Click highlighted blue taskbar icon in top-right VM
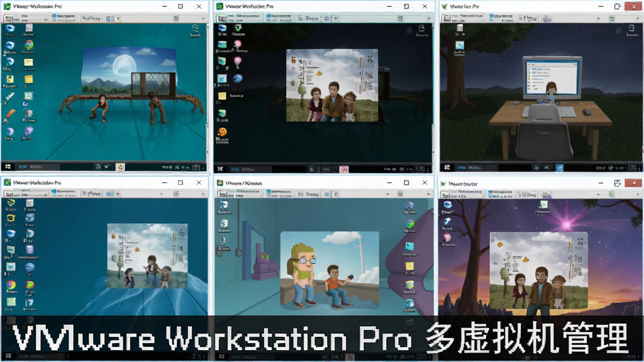Image resolution: width=644 pixels, height=362 pixels. (x=559, y=167)
